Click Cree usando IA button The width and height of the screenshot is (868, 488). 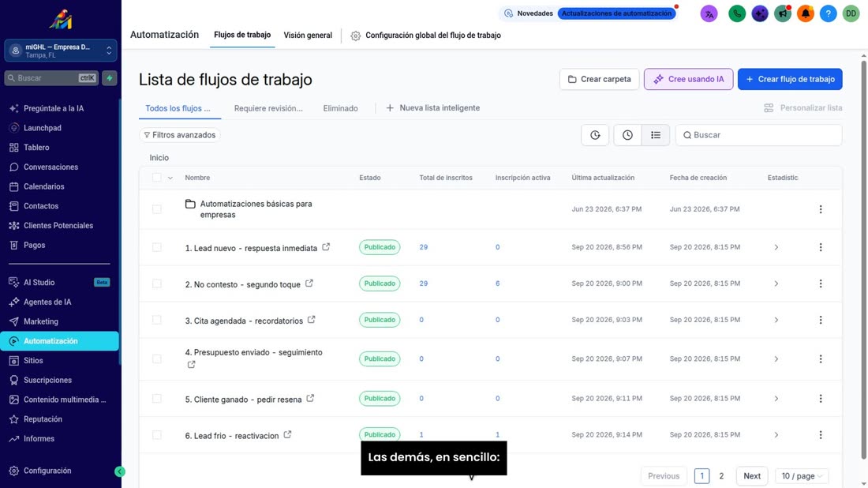point(688,79)
